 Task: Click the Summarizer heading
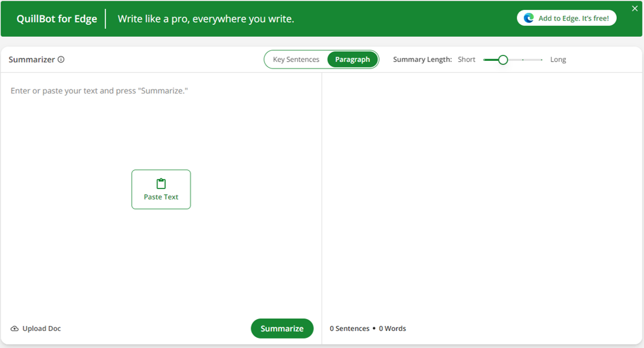[32, 60]
